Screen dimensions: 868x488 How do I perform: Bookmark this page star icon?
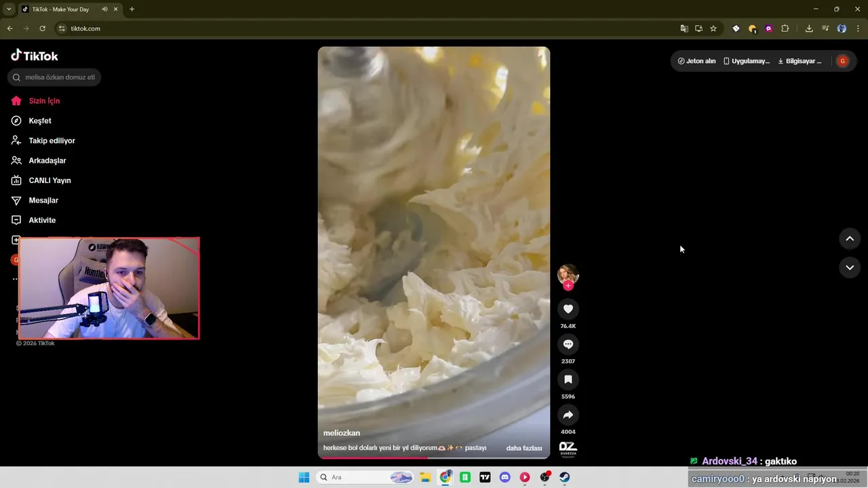click(713, 28)
